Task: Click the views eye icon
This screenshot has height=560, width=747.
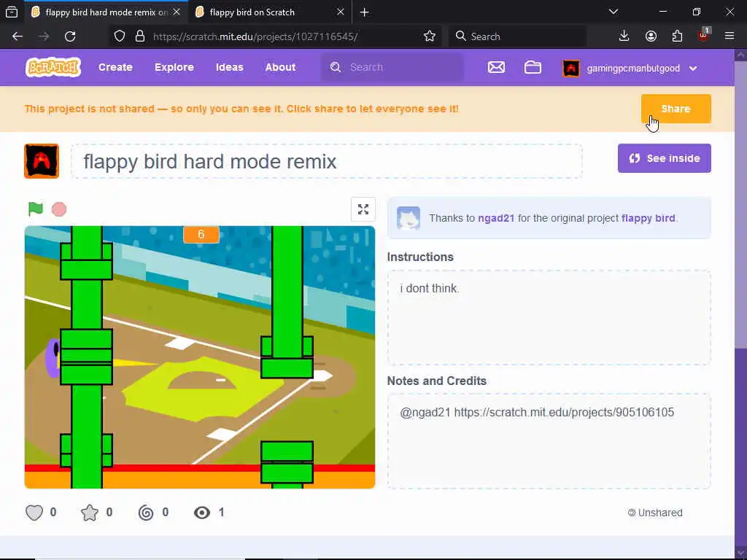Action: pyautogui.click(x=202, y=513)
